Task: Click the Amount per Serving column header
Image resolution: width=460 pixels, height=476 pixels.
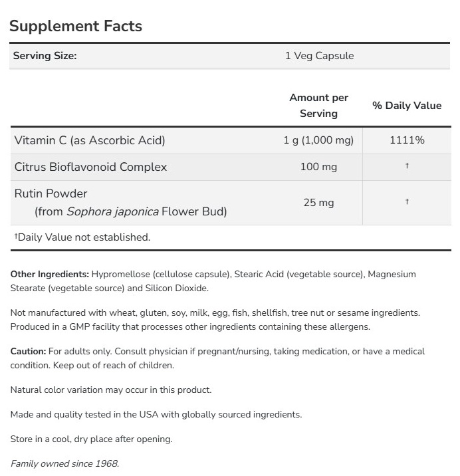Action: (x=319, y=106)
